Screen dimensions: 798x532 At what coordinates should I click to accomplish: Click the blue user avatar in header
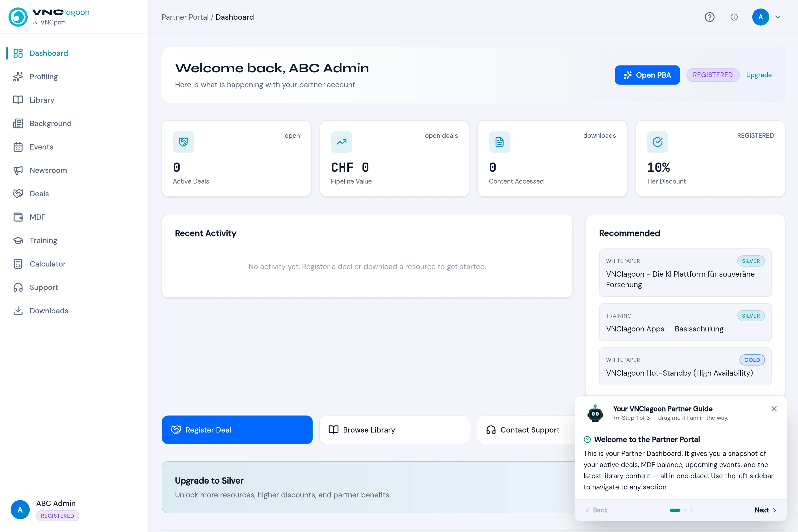pos(761,17)
